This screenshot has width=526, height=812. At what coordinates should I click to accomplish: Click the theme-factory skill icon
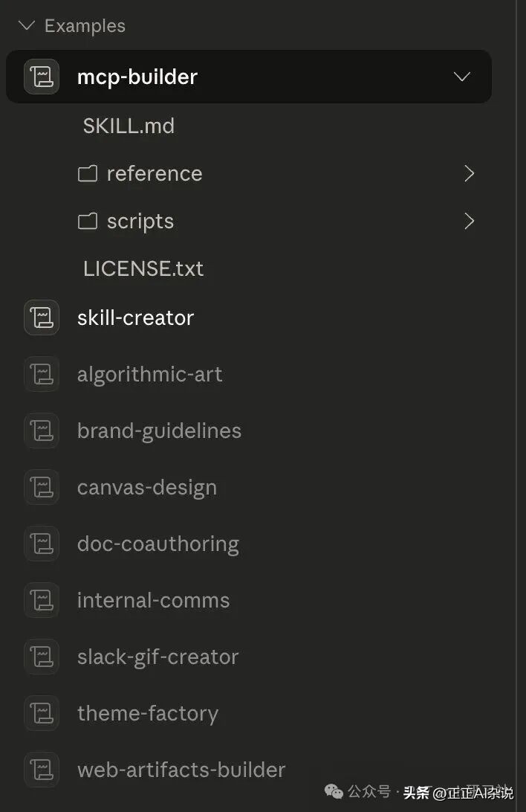[x=42, y=713]
